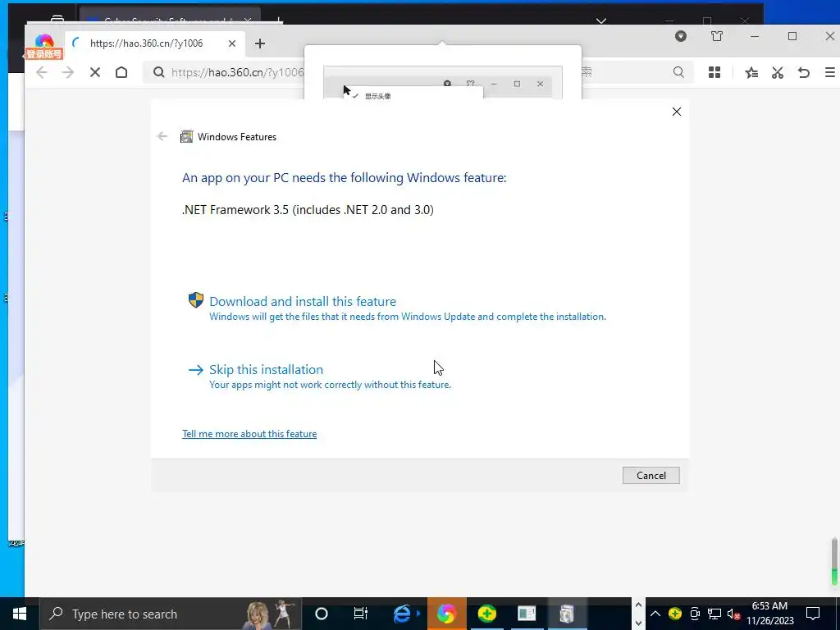
Task: Open the favorites star list
Action: pos(751,72)
